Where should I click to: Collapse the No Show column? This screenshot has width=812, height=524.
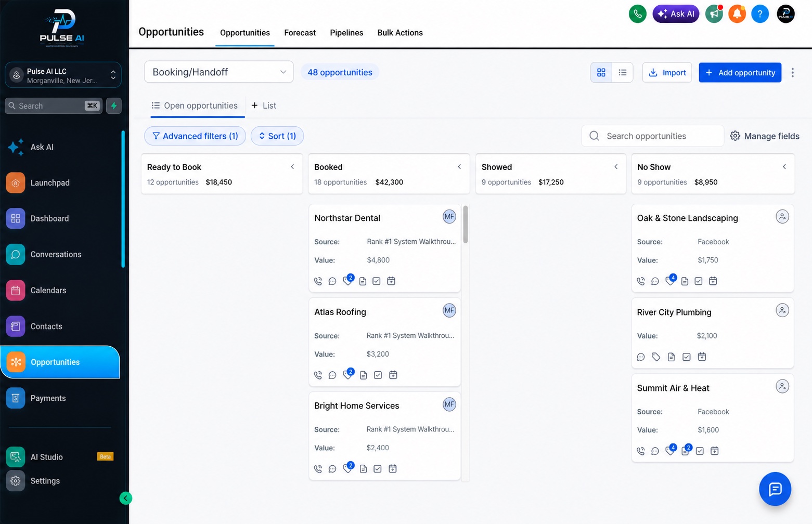click(784, 167)
